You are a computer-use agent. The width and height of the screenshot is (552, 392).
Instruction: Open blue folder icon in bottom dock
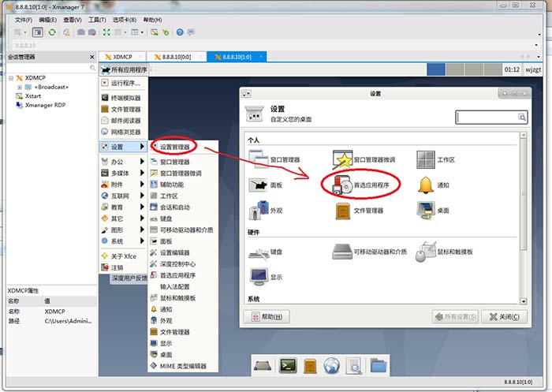[379, 366]
